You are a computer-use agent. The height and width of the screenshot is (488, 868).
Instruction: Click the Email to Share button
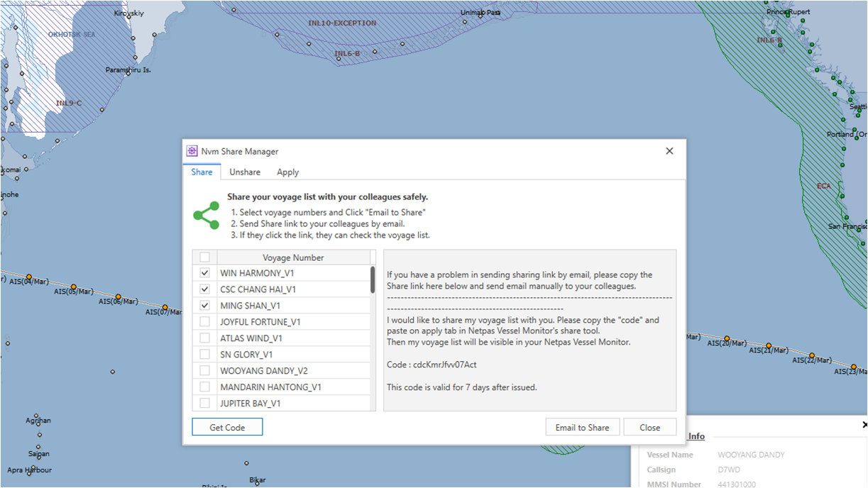(x=582, y=427)
